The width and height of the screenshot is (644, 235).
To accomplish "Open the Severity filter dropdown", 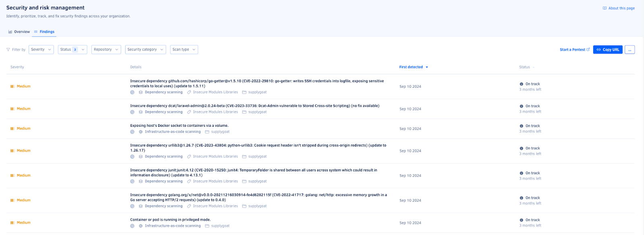I will (x=41, y=49).
